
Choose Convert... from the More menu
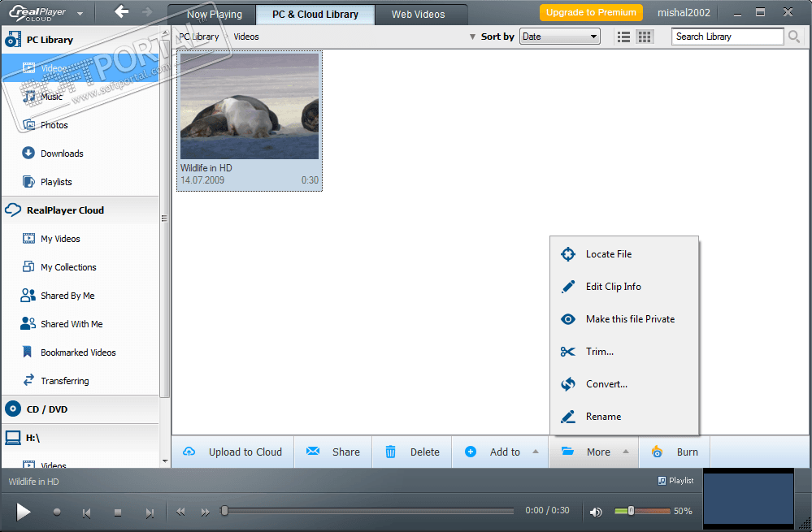point(624,384)
